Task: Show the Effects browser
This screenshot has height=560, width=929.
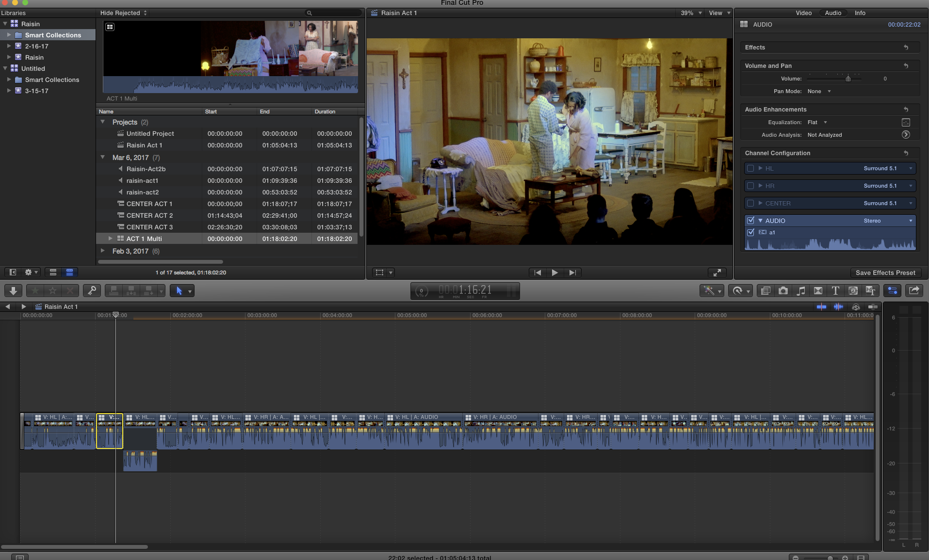Action: point(766,290)
